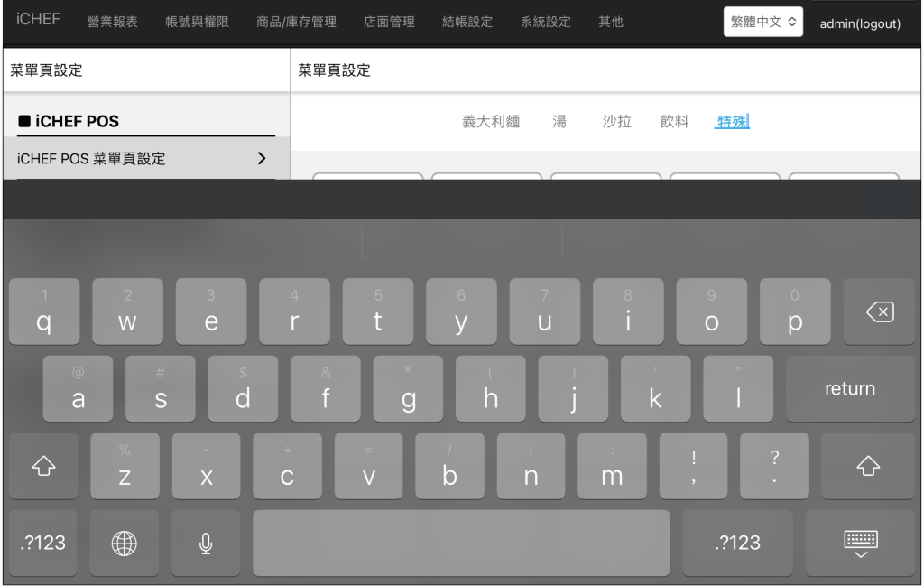Tap the space bar
The image size is (924, 586).
tap(461, 543)
